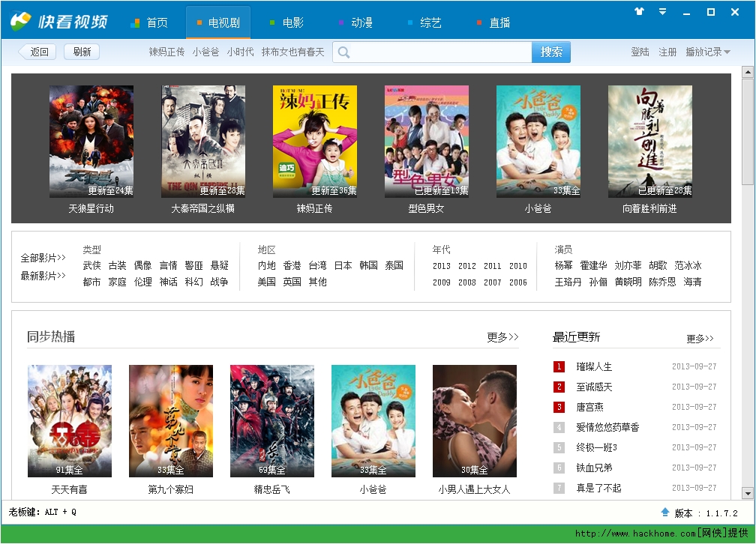This screenshot has height=544, width=756.
Task: Open the 第九个寡妇 poster
Action: [x=171, y=421]
